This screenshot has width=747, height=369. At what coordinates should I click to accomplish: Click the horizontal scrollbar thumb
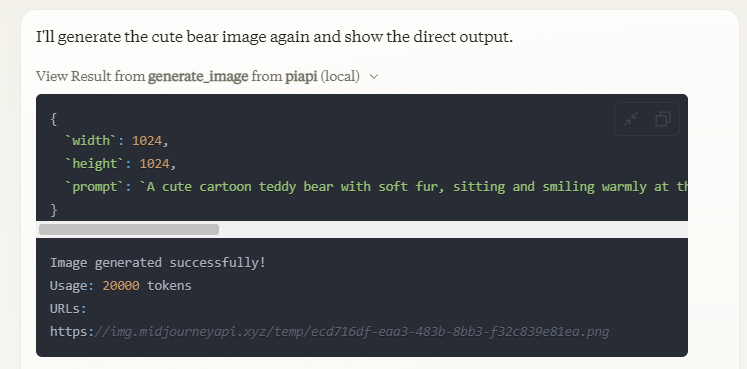pos(129,229)
